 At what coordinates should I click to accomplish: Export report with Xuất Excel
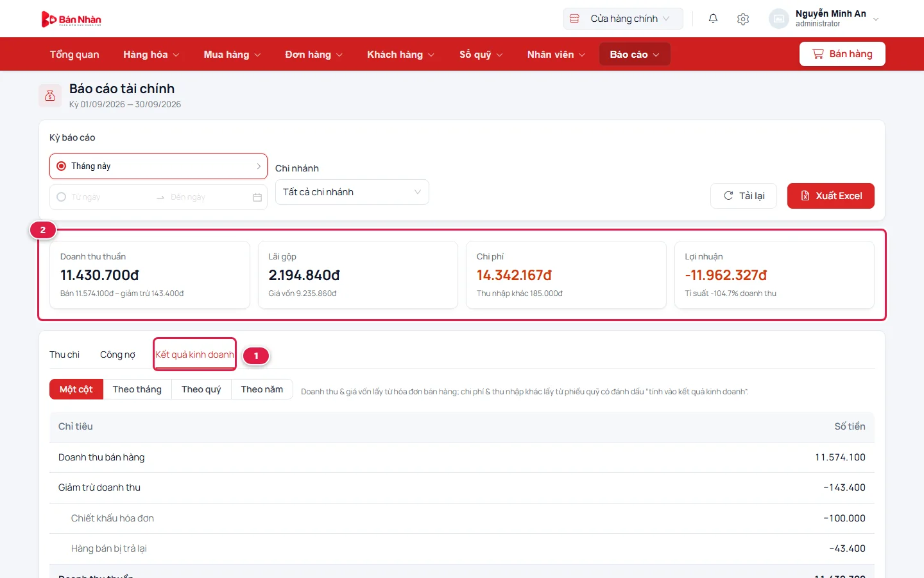831,196
